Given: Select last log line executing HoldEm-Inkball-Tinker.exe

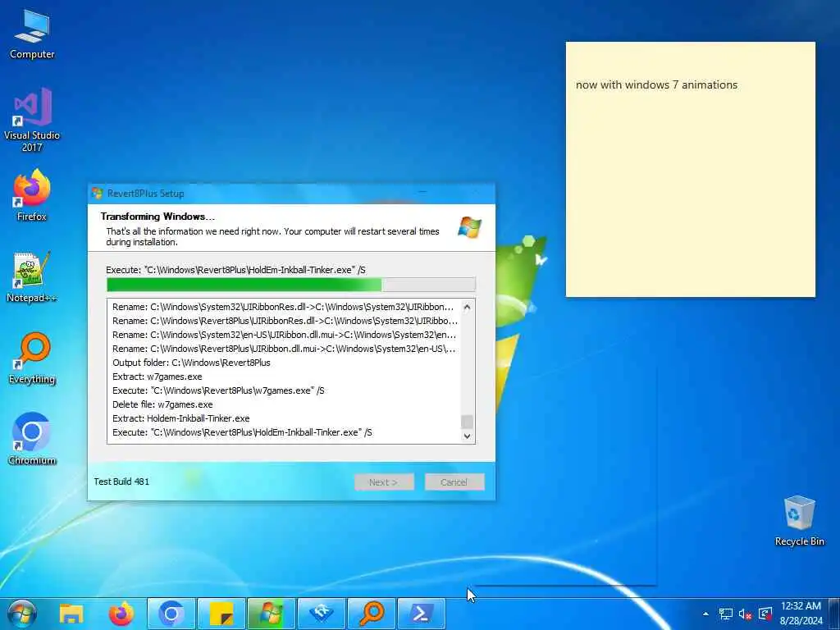Looking at the screenshot, I should 242,432.
